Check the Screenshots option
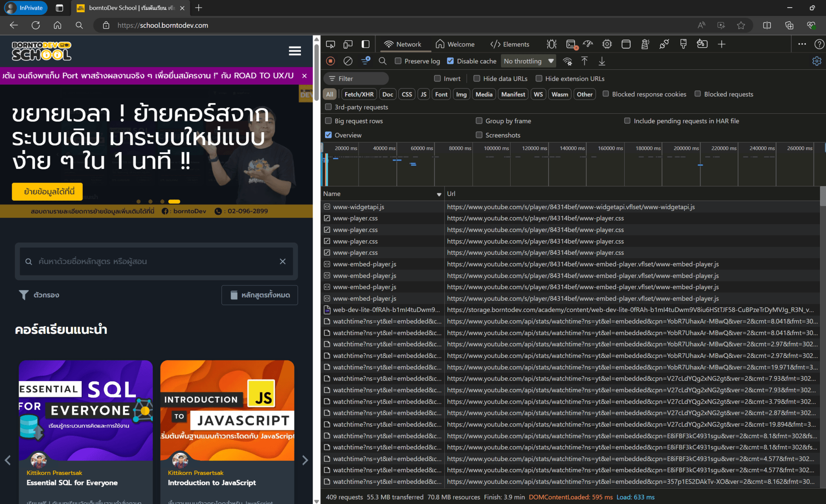826x504 pixels. 479,135
